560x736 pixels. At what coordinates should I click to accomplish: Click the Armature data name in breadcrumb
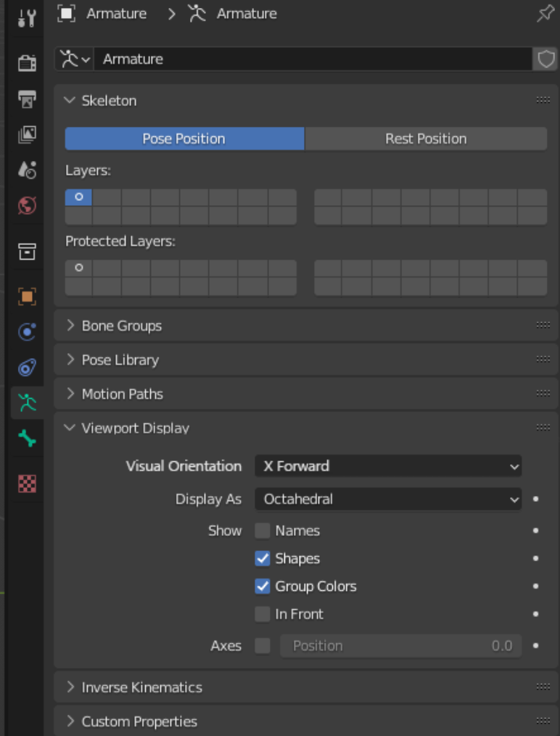pos(247,14)
